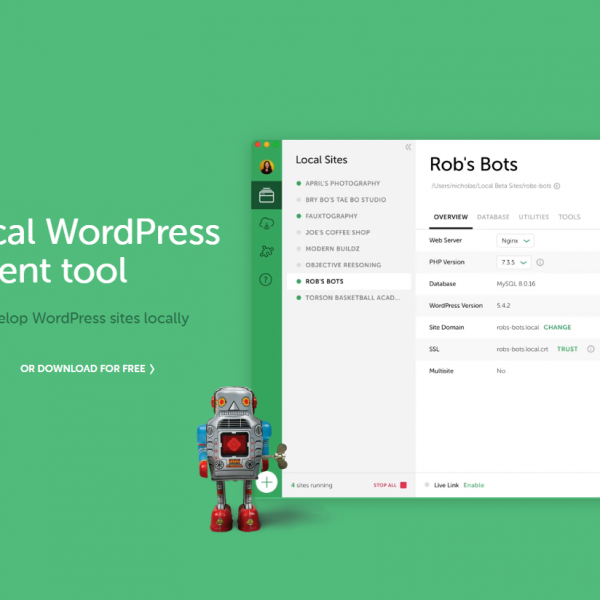Viewport: 600px width, 600px height.
Task: Click the robs-bots.local domain value
Action: coord(517,328)
